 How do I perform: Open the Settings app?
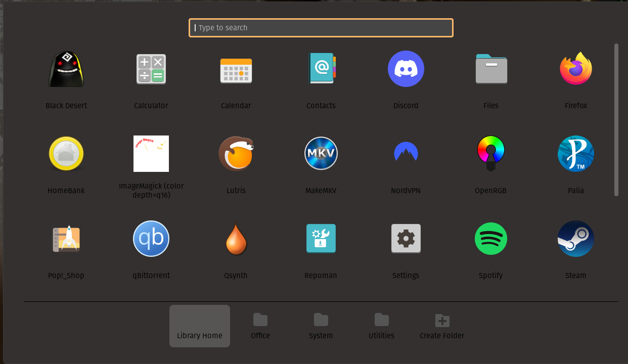[x=406, y=239]
